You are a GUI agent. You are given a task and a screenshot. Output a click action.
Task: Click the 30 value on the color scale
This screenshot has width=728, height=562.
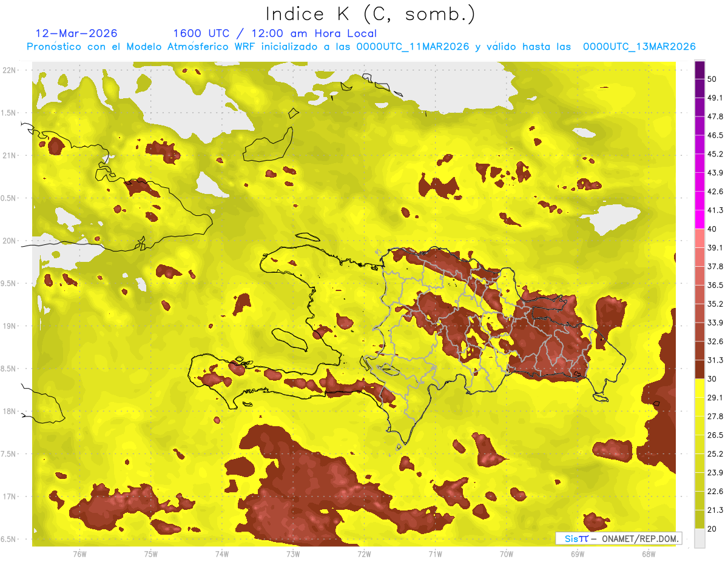tap(712, 379)
